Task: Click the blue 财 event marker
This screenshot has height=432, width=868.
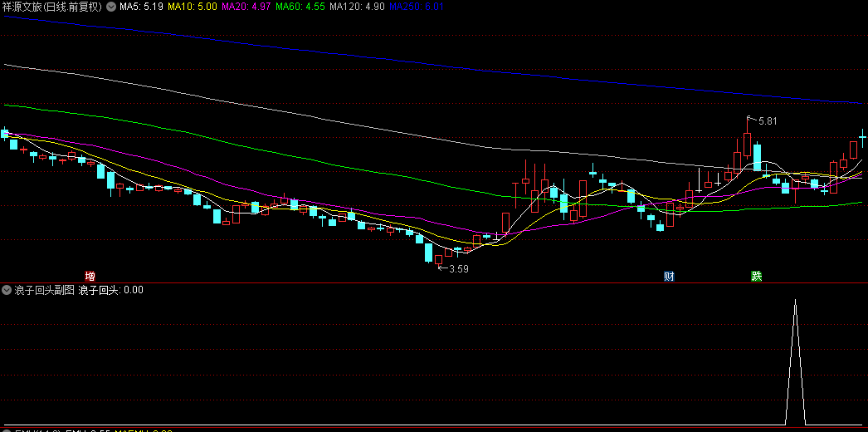Action: 670,277
